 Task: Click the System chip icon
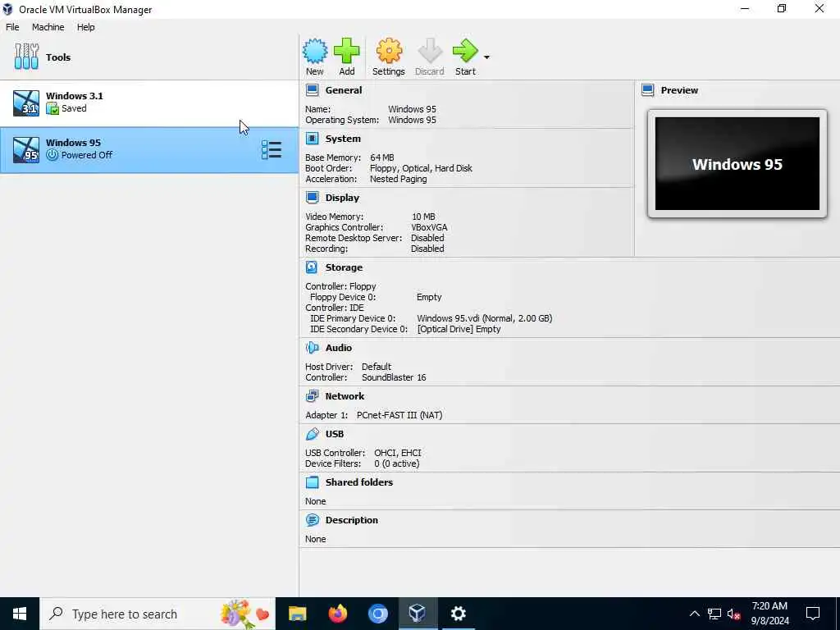click(313, 138)
